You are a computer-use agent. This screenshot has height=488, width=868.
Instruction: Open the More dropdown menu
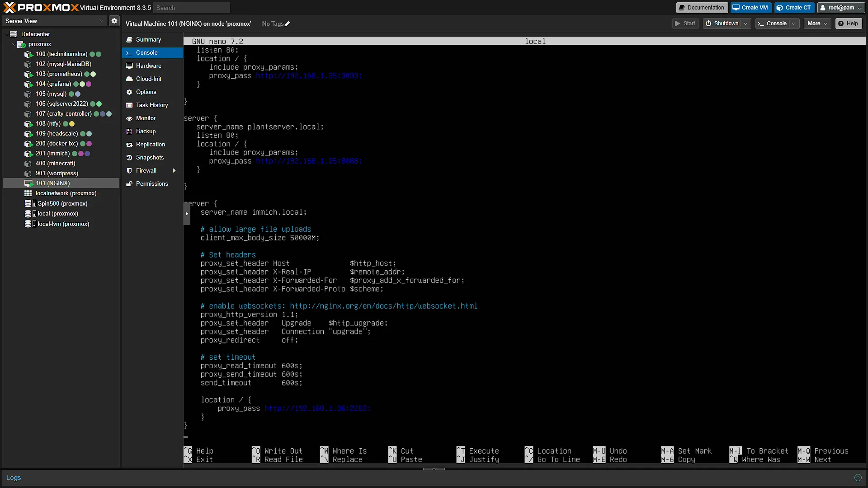pos(817,23)
